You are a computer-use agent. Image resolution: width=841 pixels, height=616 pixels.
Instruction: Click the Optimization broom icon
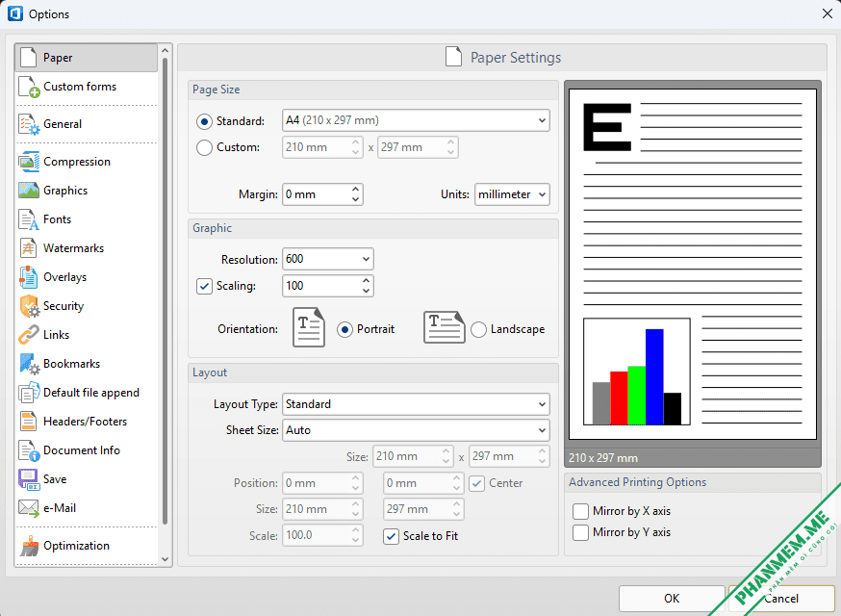pos(29,546)
